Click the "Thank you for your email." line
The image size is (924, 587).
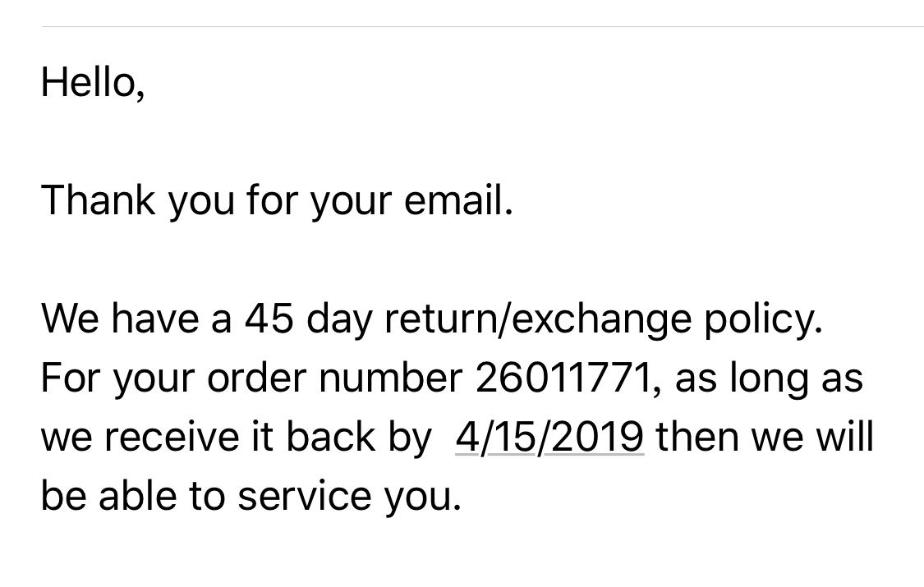tap(277, 200)
